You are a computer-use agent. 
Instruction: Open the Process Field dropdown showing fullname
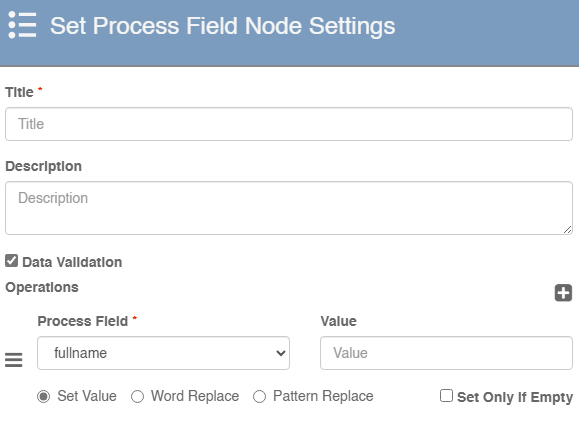[163, 353]
